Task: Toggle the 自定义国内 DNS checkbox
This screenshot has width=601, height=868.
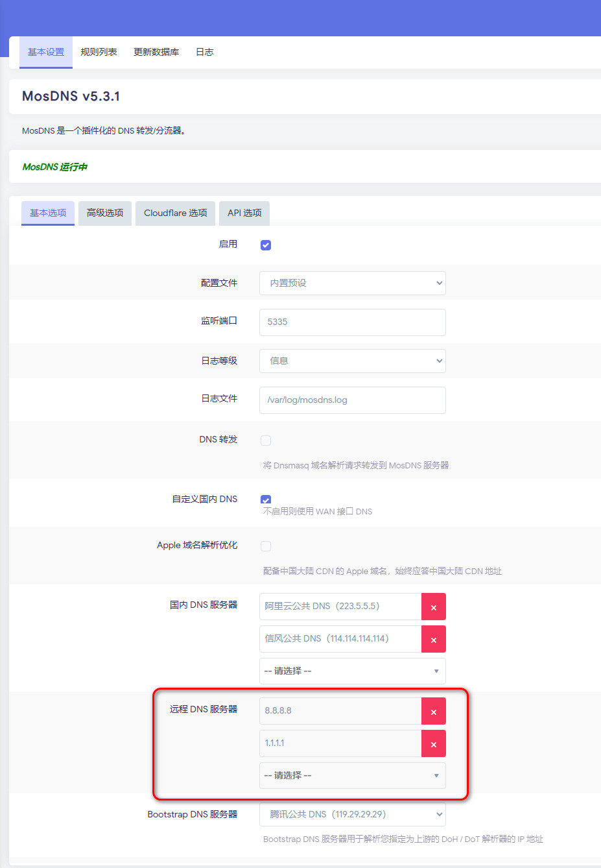Action: click(x=266, y=500)
